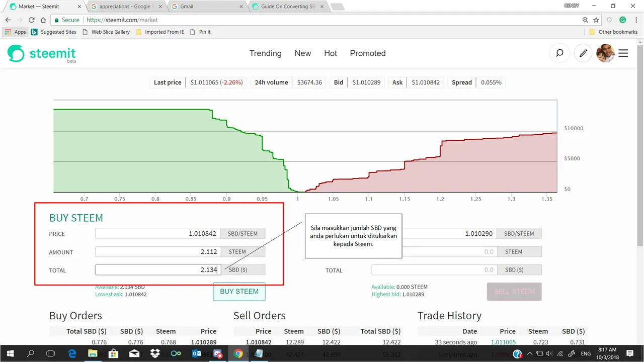
Task: Click the Steemit logo
Action: point(42,54)
